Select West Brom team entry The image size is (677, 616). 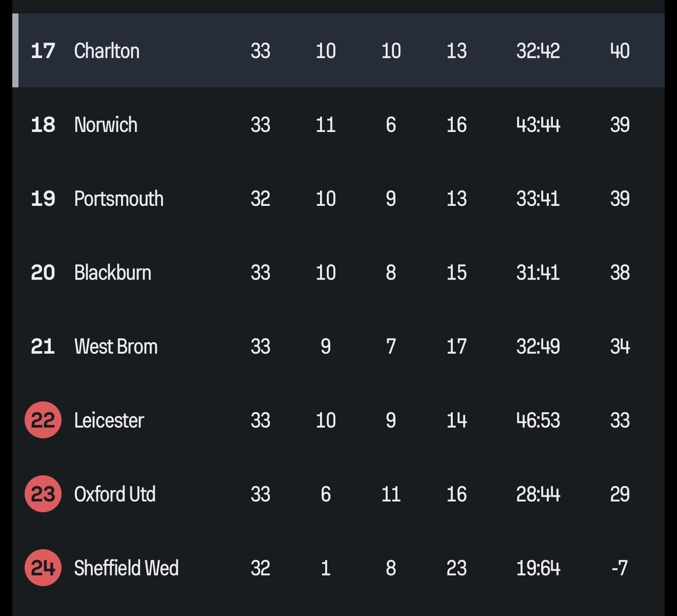pos(116,347)
